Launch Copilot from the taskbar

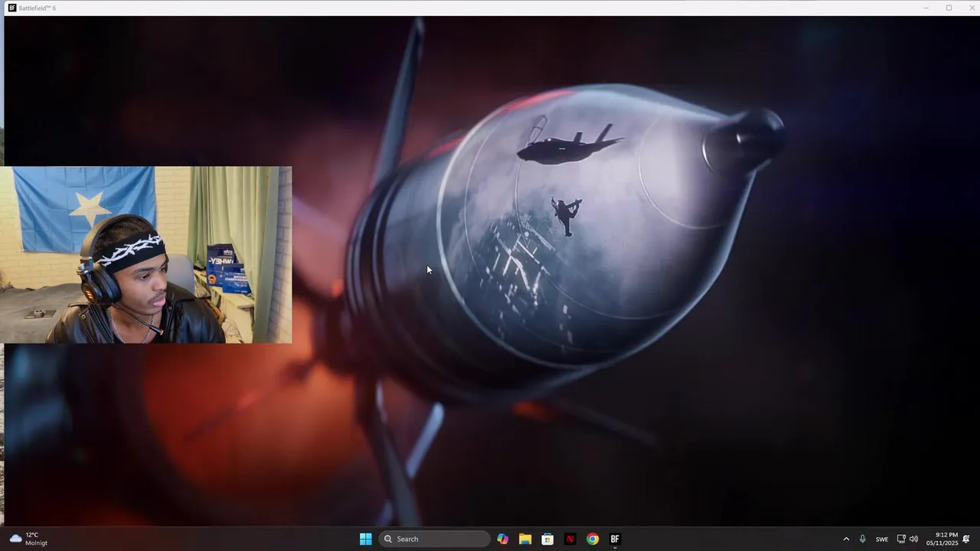(x=502, y=539)
